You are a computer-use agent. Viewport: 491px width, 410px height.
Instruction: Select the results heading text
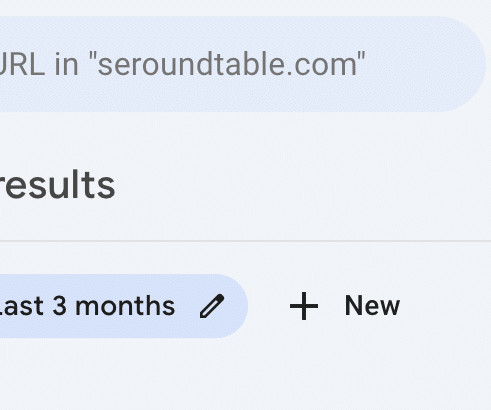[57, 185]
